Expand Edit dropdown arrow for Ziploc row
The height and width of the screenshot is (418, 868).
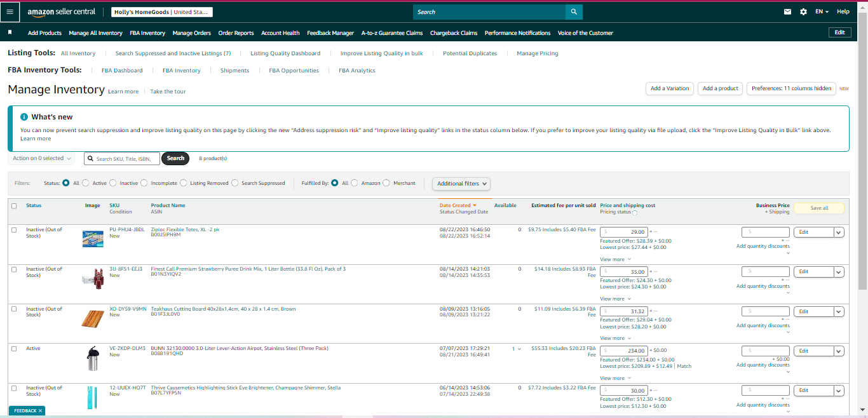pos(839,233)
